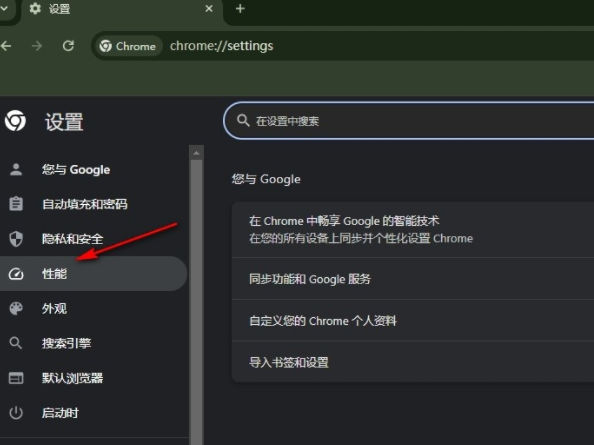The height and width of the screenshot is (445, 594).
Task: Select the 设置 browser tab
Action: click(121, 10)
